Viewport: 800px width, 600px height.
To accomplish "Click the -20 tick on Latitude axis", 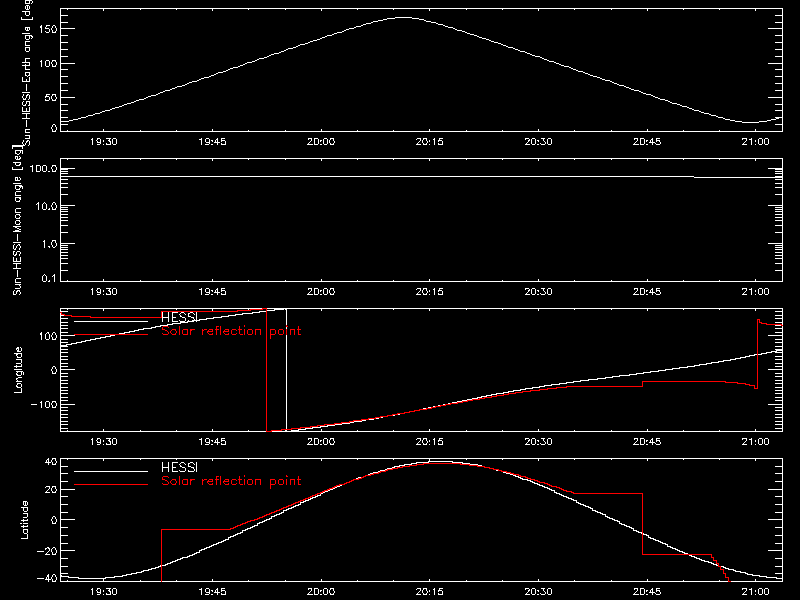I will [47, 551].
